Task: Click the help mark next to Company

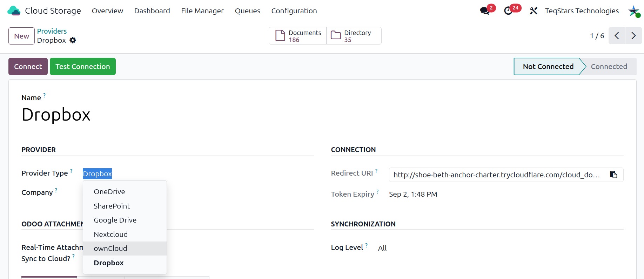Action: (56, 190)
